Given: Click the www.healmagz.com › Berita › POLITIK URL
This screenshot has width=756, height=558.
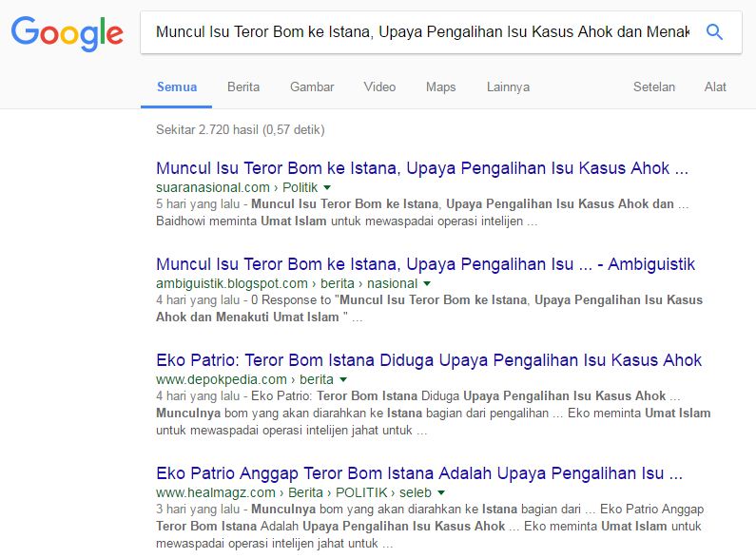Looking at the screenshot, I should coord(294,492).
